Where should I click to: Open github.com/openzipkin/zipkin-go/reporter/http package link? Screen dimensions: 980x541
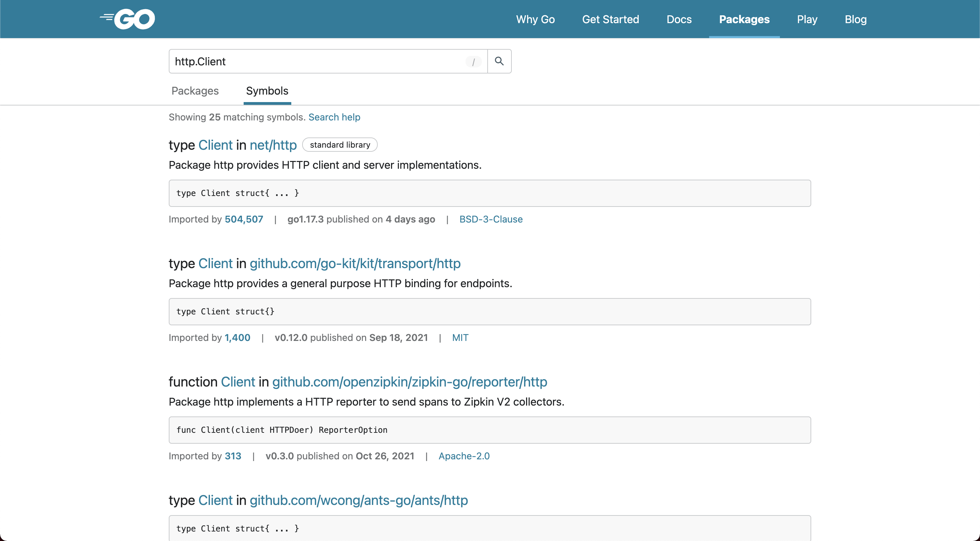pyautogui.click(x=409, y=381)
